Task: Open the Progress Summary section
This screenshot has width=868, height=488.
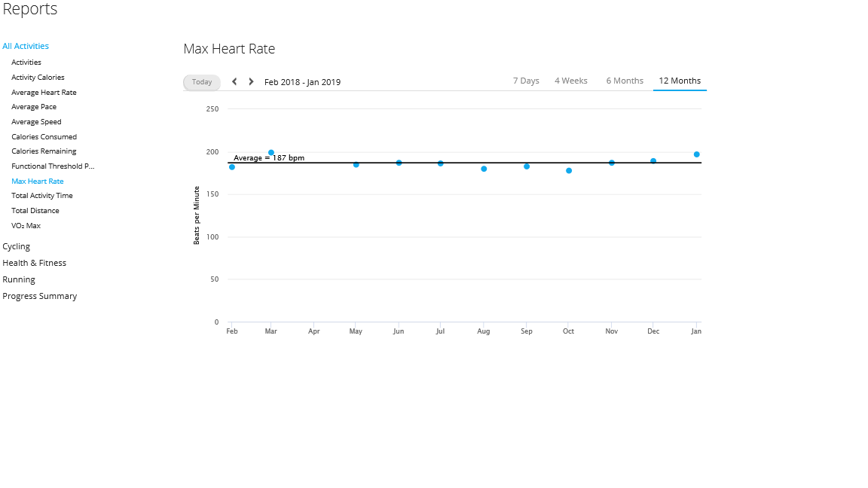Action: (40, 296)
